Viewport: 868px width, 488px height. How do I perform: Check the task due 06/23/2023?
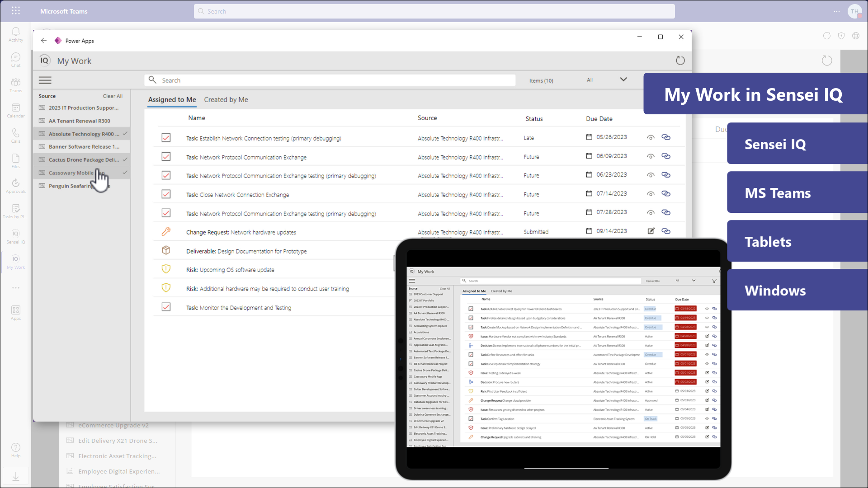(x=166, y=175)
